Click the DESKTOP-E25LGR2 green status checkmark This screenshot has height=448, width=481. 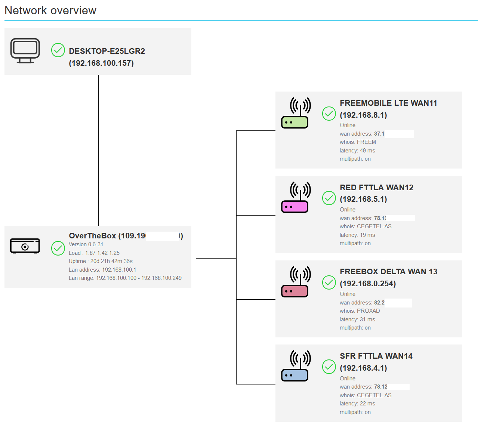(x=58, y=50)
